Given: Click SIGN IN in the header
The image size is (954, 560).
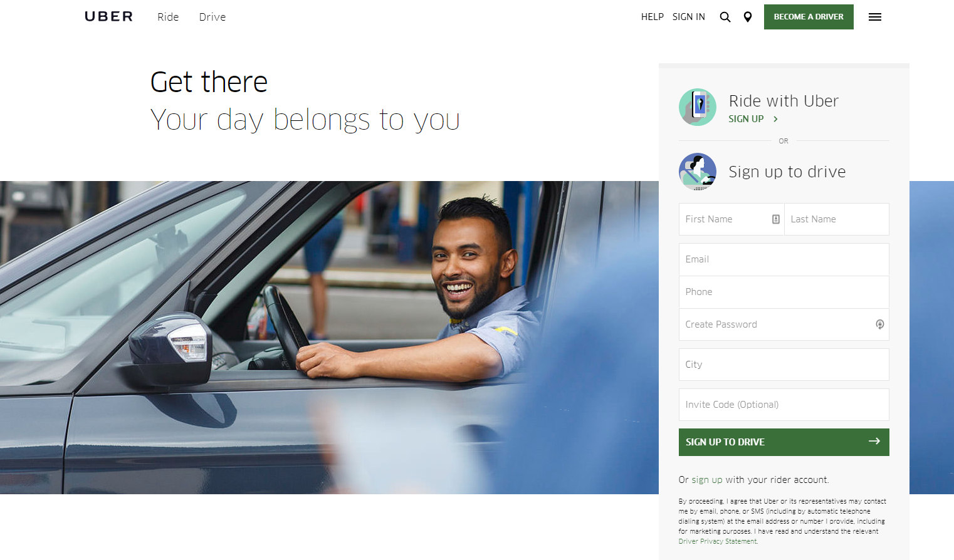Looking at the screenshot, I should (x=689, y=17).
